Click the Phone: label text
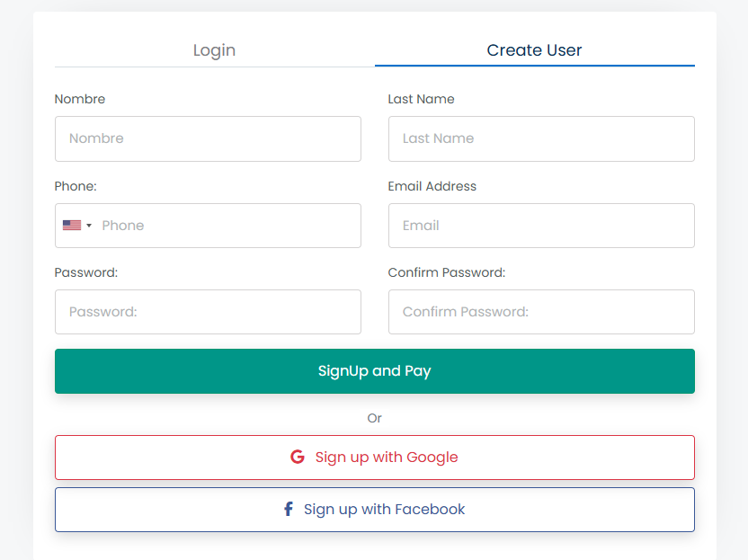The height and width of the screenshot is (560, 748). point(76,186)
